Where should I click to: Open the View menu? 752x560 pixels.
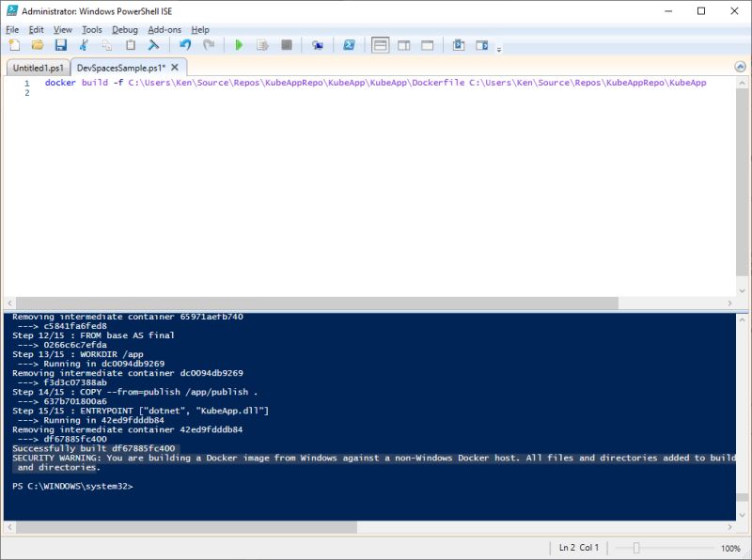(x=62, y=30)
